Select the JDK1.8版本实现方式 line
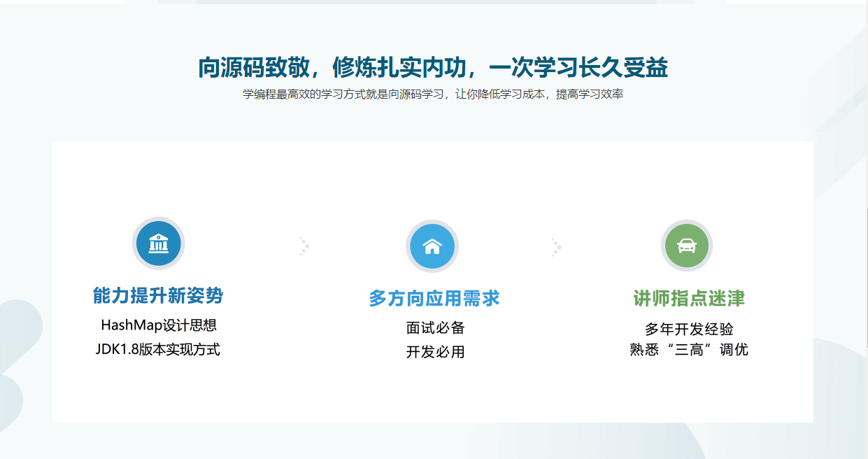Screen dimensions: 868x459 pos(158,349)
